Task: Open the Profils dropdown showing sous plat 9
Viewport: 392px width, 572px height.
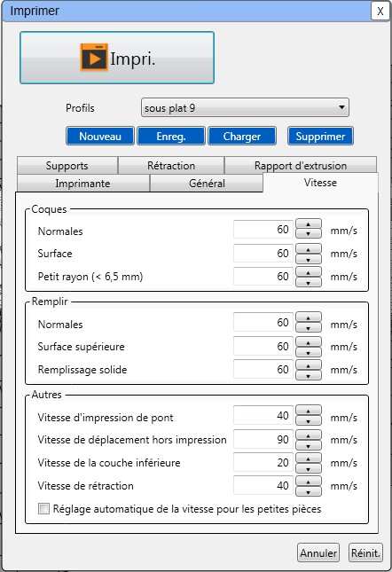Action: pyautogui.click(x=245, y=107)
